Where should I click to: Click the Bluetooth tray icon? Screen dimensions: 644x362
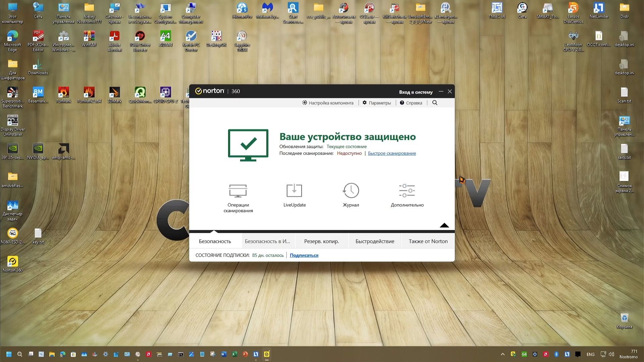(x=556, y=354)
